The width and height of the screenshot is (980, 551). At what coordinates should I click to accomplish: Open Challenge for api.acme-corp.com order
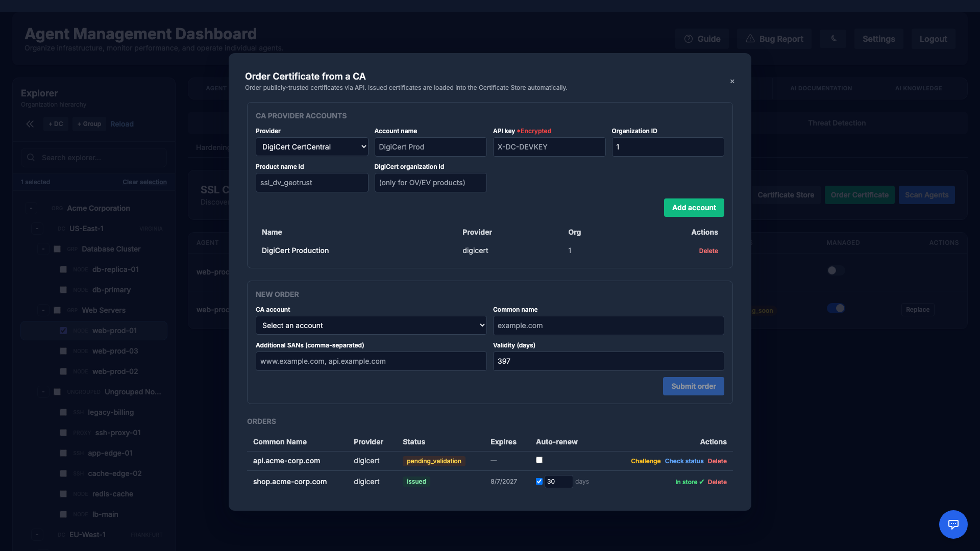point(645,461)
